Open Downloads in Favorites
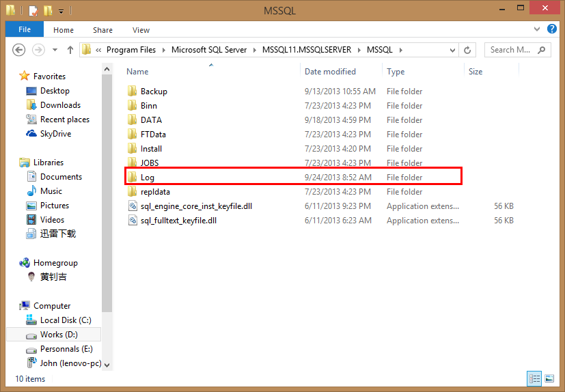Image resolution: width=565 pixels, height=392 pixels. (x=60, y=105)
